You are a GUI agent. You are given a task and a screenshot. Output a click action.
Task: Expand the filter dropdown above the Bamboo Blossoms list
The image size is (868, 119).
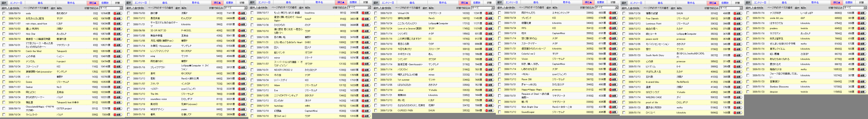point(855,8)
